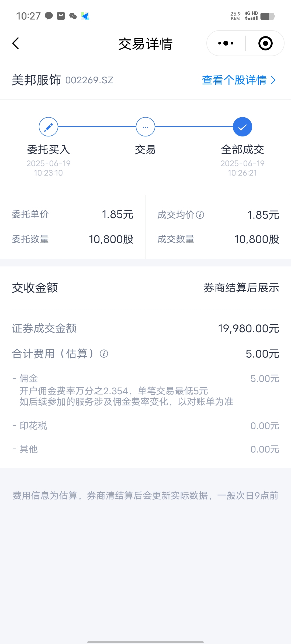Click the ellipsis 交易 step icon
291x644 pixels.
[x=145, y=127]
